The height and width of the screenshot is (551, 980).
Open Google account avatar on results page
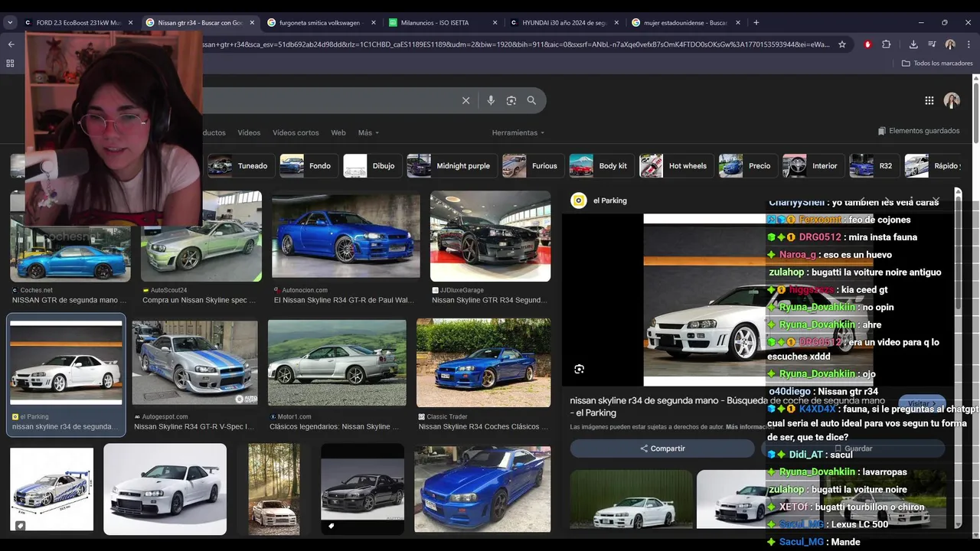pos(952,100)
